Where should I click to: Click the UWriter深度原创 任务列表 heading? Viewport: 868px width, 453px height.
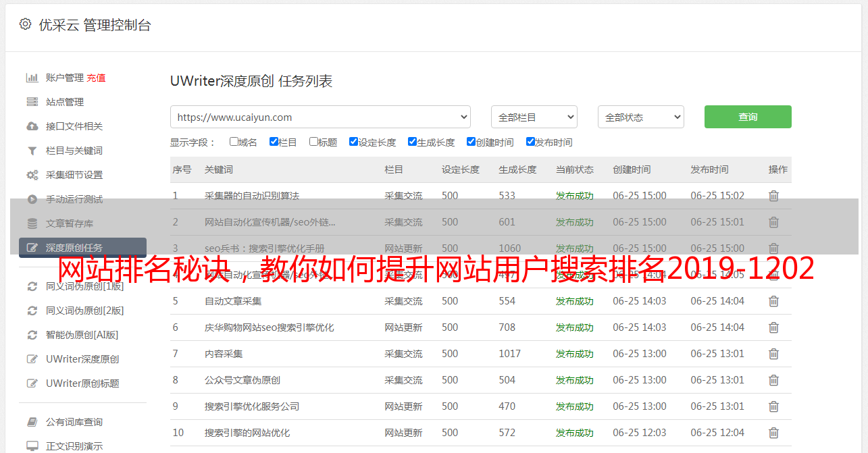point(251,81)
